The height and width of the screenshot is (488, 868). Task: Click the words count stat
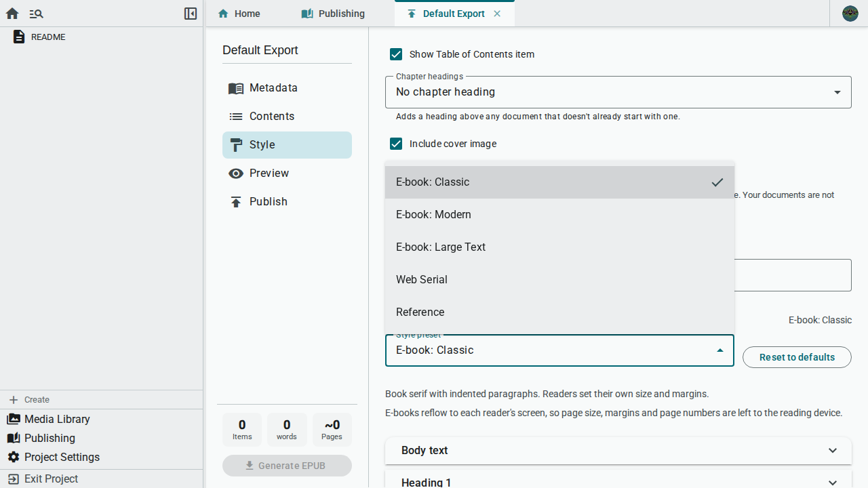[x=287, y=430]
